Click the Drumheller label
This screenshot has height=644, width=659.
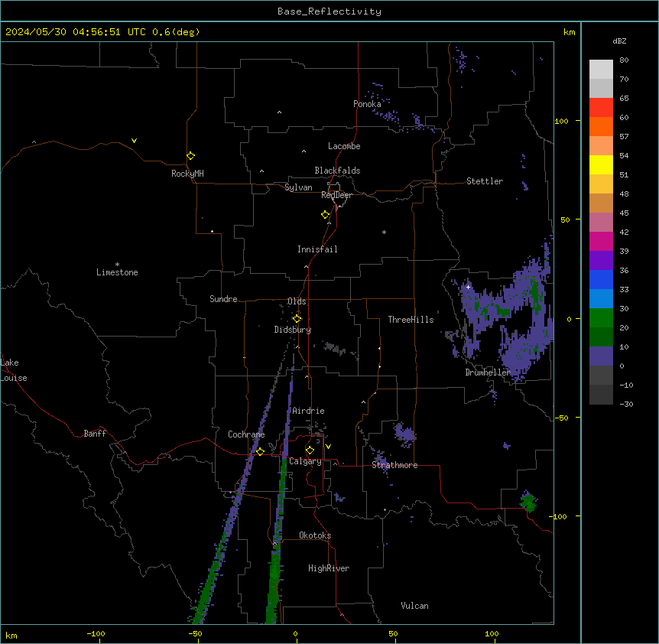[488, 372]
